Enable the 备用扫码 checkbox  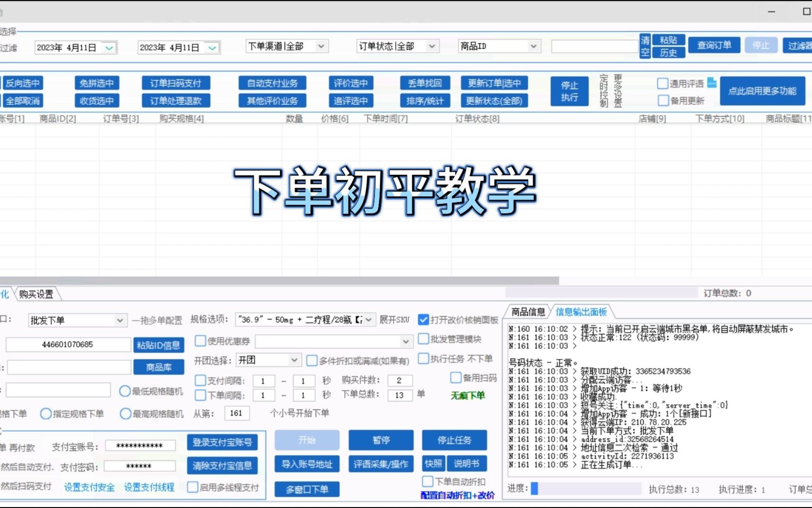(x=455, y=377)
